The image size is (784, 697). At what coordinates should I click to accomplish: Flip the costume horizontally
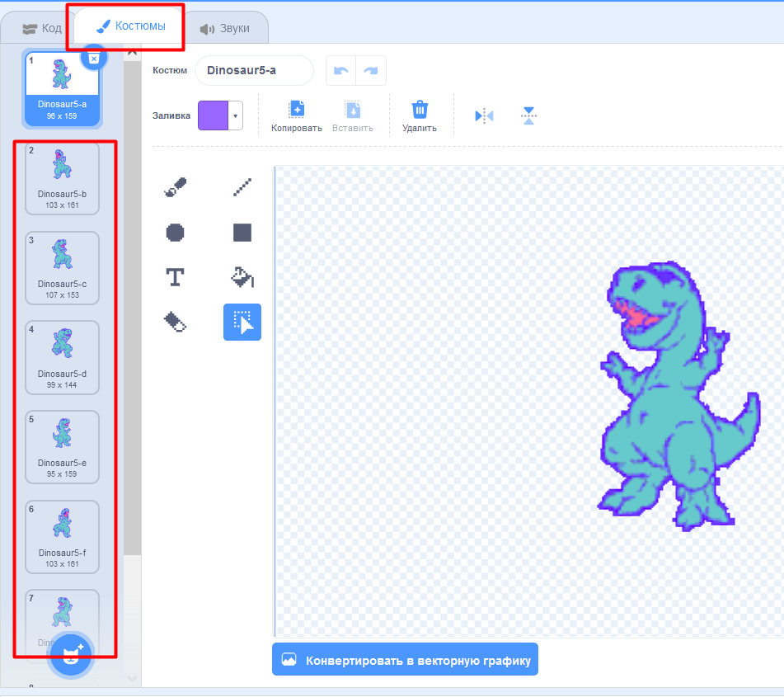click(484, 115)
